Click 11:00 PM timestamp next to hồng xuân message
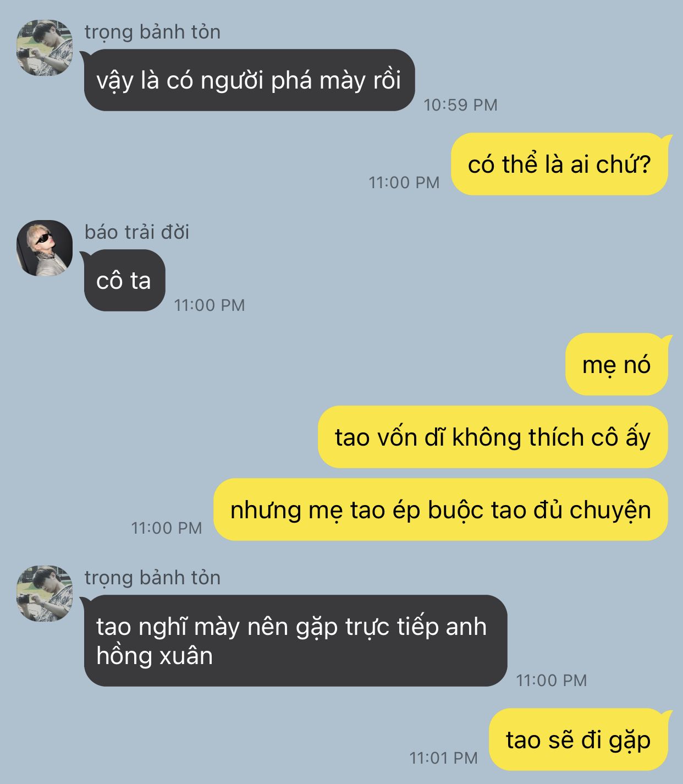683x784 pixels. (552, 680)
